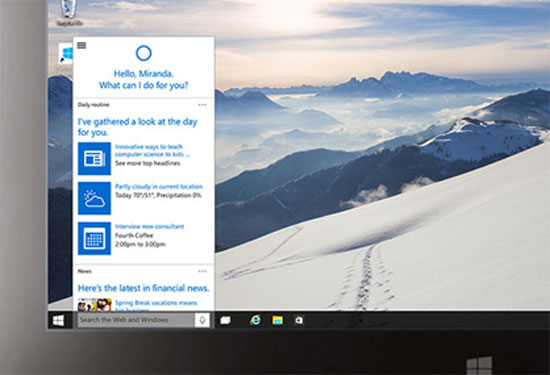The height and width of the screenshot is (375, 550).
Task: Click 'Today 70°/51°, Precipitation 0%' text
Action: coord(158,195)
